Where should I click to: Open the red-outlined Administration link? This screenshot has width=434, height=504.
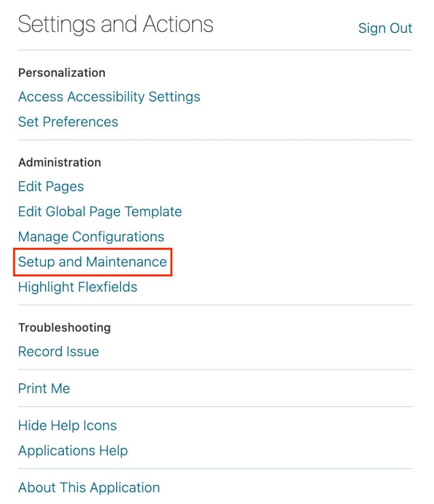pos(92,262)
